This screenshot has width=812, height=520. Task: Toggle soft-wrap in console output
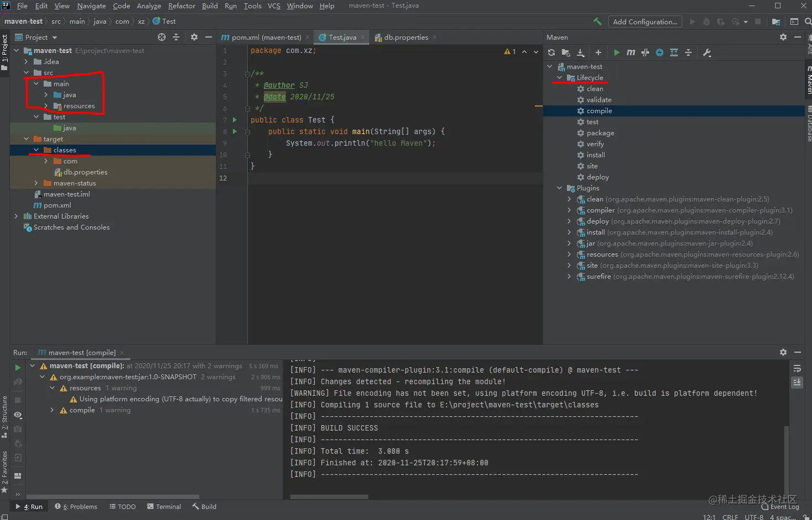(x=797, y=368)
